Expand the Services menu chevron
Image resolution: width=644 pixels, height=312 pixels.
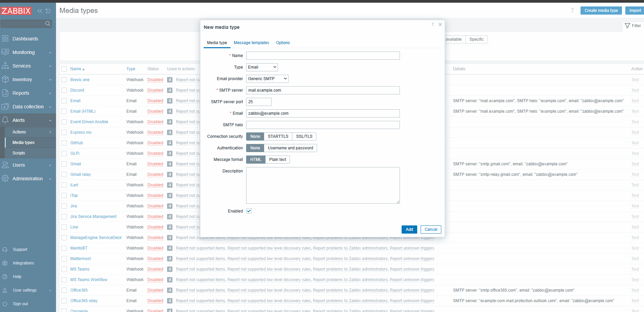[x=50, y=66]
